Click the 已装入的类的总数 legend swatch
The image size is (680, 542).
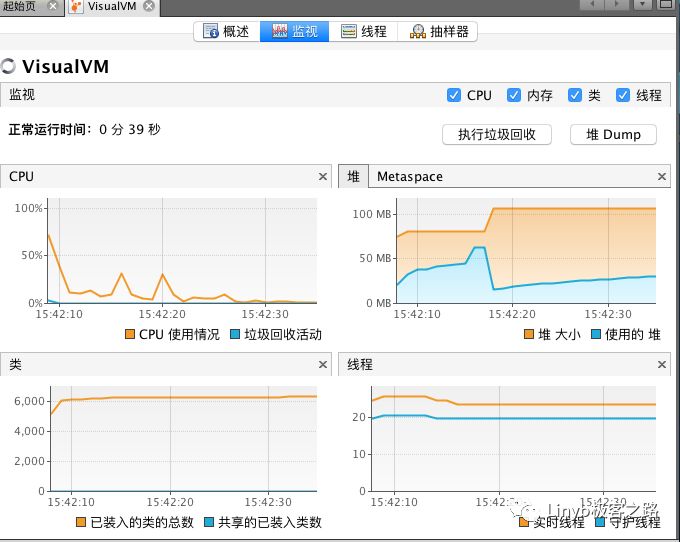[x=81, y=522]
